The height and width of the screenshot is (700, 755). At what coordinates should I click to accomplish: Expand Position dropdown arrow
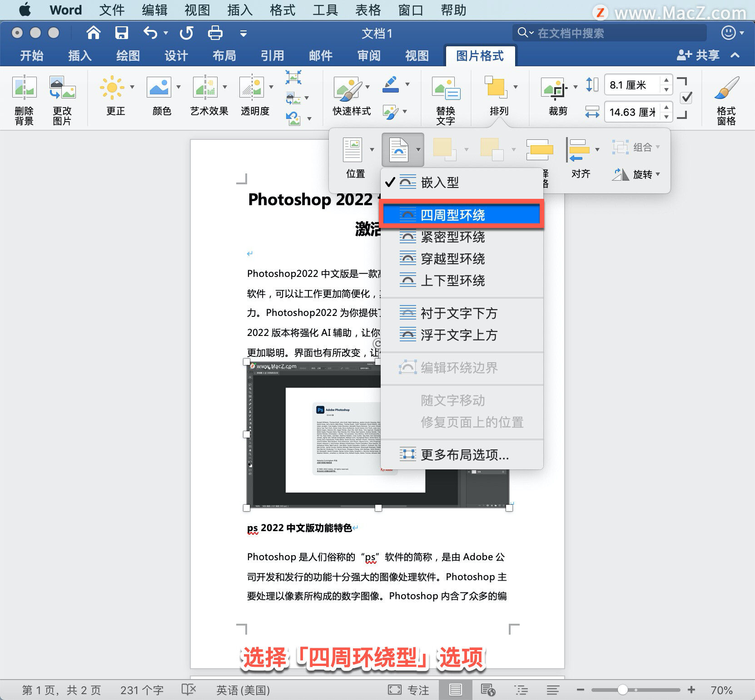[x=372, y=150]
